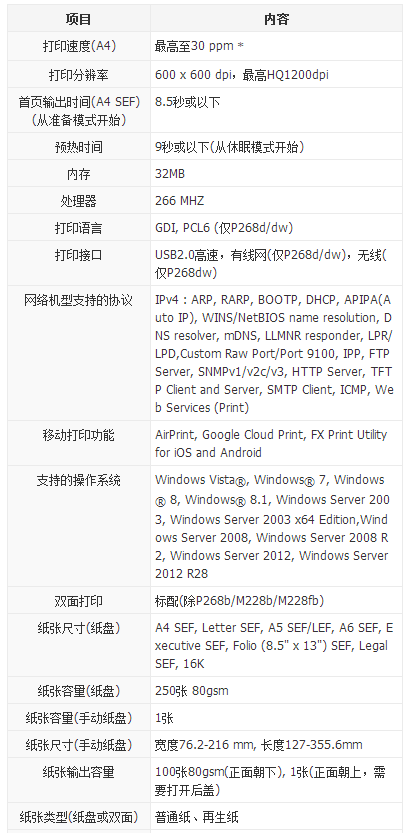Image resolution: width=417 pixels, height=833 pixels.
Task: Select the 打印速度(A4) row label
Action: [x=79, y=46]
